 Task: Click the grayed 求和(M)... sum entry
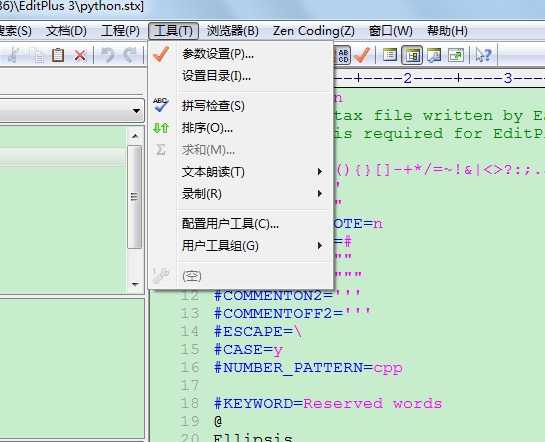pyautogui.click(x=241, y=150)
